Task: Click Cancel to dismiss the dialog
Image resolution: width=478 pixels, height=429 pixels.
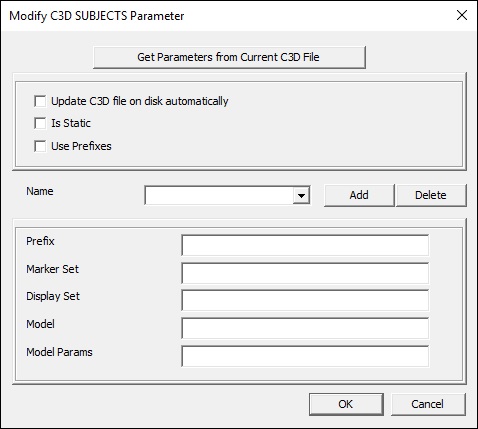Action: click(x=428, y=404)
